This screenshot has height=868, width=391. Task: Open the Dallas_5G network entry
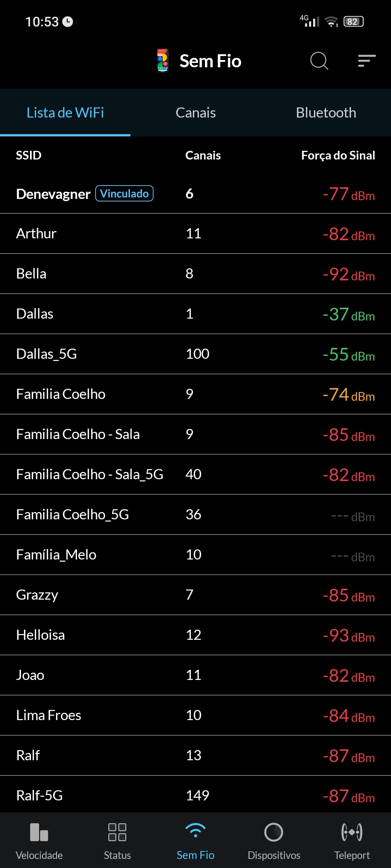click(x=195, y=354)
